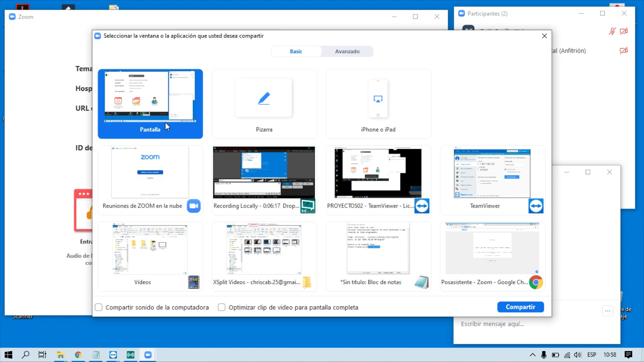The width and height of the screenshot is (644, 362).
Task: Open Windows search from taskbar
Action: 25,355
